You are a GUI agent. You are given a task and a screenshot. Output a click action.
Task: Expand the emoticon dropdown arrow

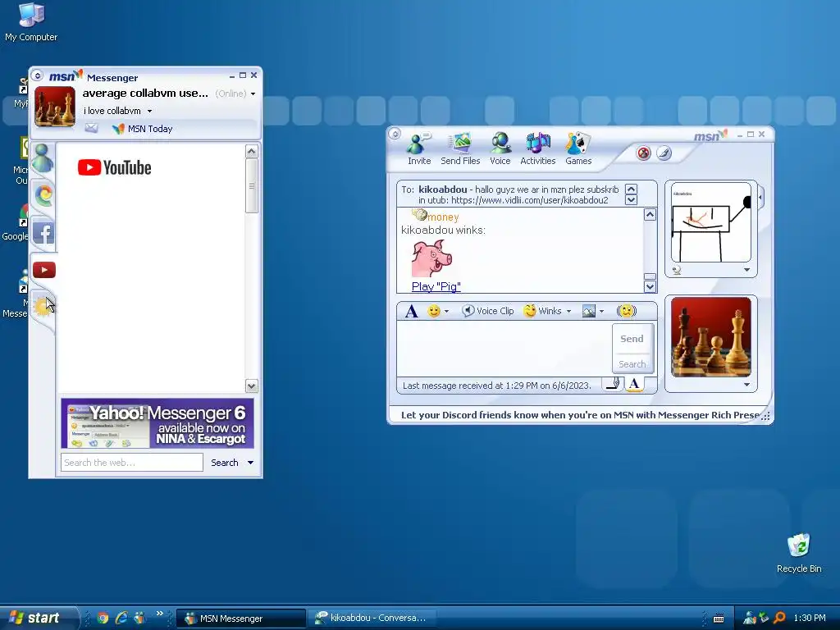coord(446,311)
